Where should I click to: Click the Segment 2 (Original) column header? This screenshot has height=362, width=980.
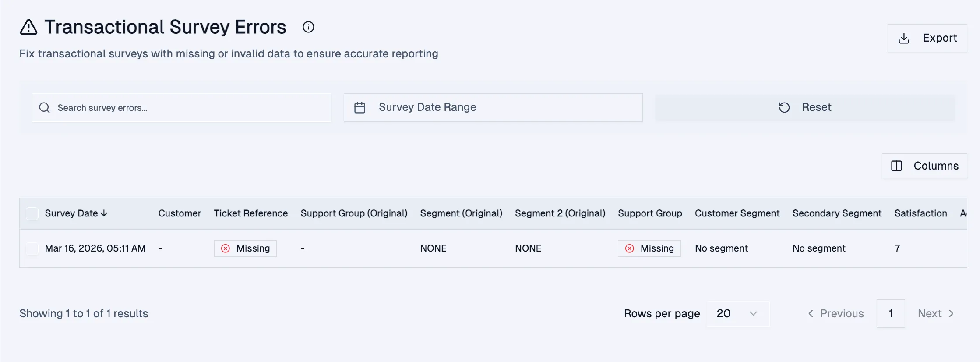click(560, 213)
